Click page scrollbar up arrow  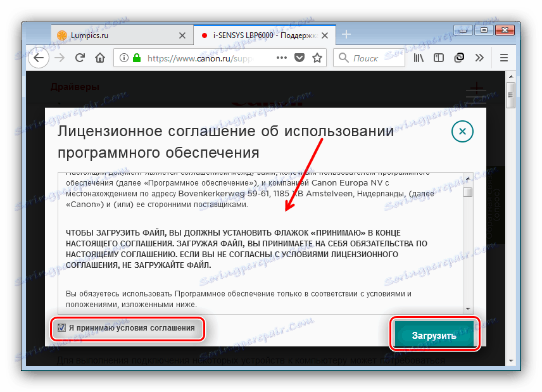511,77
